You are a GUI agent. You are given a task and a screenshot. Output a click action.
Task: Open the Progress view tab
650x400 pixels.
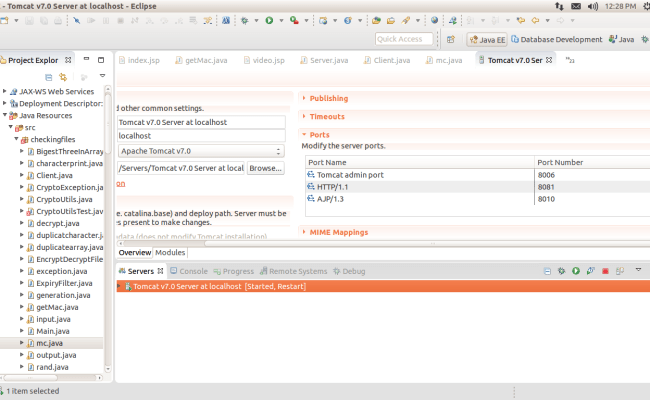point(233,271)
